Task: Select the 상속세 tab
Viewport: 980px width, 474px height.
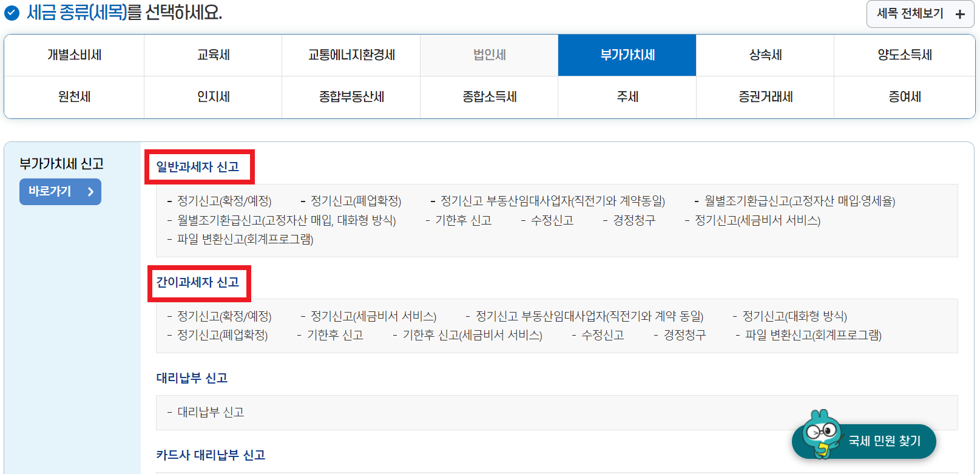Action: point(765,55)
